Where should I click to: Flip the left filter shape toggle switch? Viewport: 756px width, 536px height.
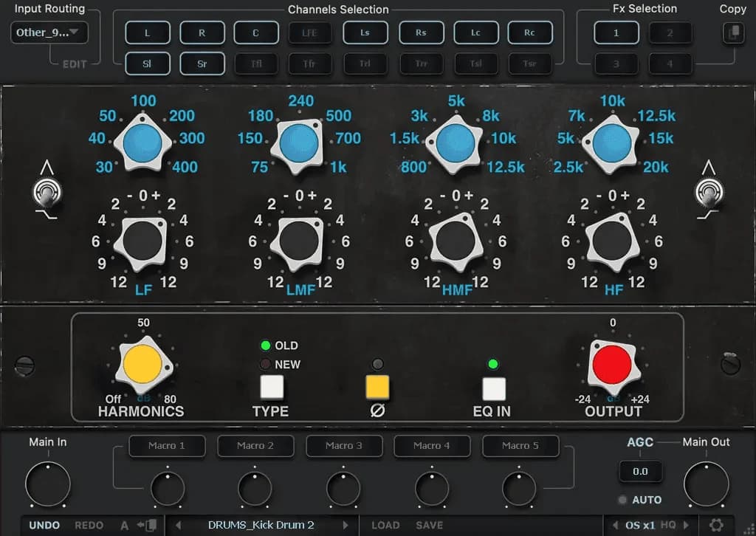click(x=46, y=193)
